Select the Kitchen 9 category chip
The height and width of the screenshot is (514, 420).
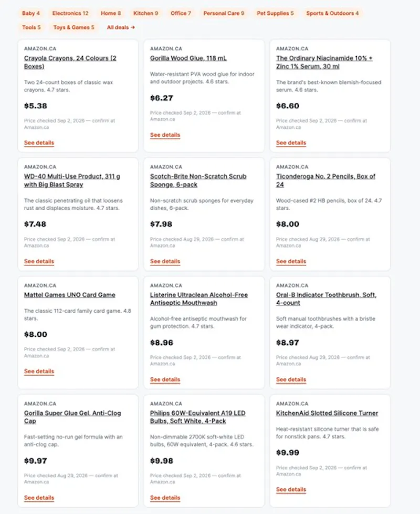coord(145,13)
